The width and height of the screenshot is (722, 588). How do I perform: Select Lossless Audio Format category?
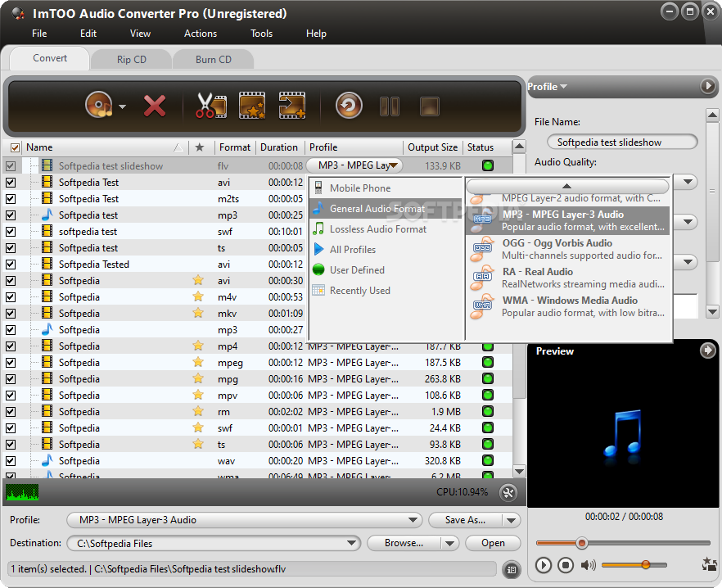pyautogui.click(x=386, y=229)
